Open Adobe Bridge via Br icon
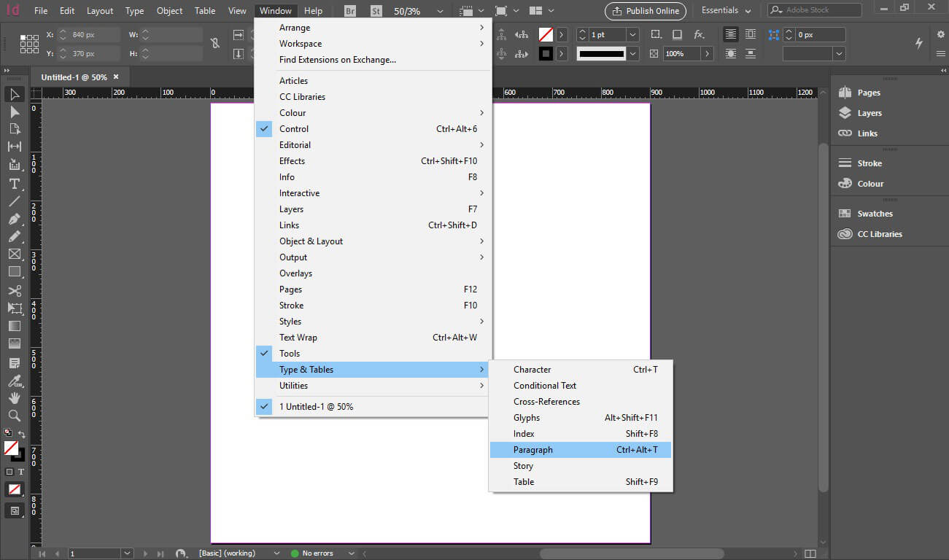The height and width of the screenshot is (560, 949). (350, 11)
